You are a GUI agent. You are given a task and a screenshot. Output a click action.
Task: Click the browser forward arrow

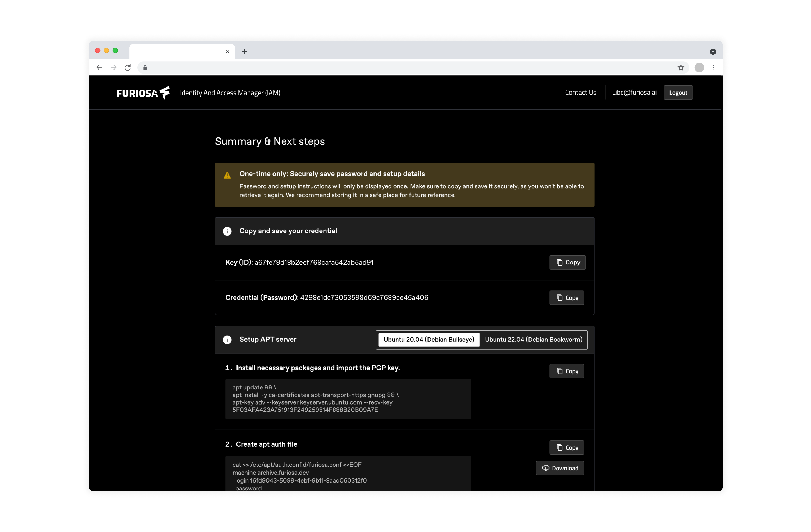[113, 67]
